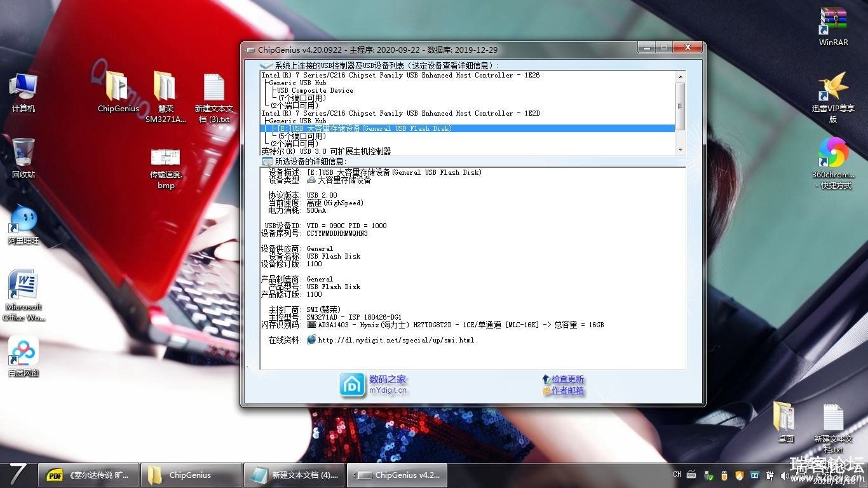The image size is (868, 488).
Task: Click the SM3271AD - ISP 180426-DG1 text
Action: (x=354, y=317)
